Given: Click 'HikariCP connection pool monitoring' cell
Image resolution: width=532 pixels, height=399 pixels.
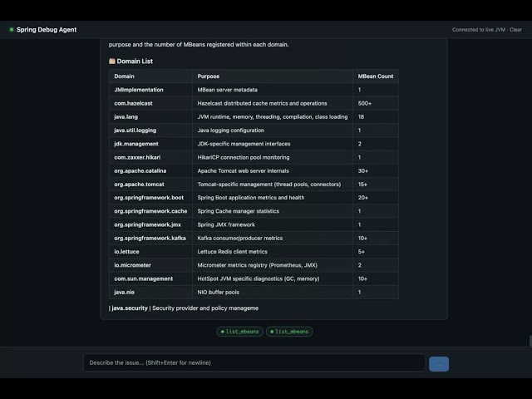Looking at the screenshot, I should coord(273,157).
